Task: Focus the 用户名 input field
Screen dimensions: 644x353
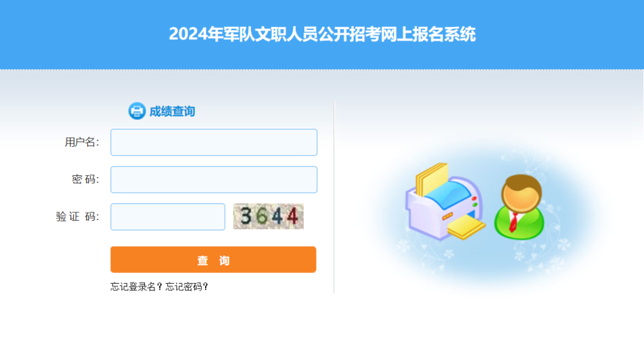Action: 213,142
